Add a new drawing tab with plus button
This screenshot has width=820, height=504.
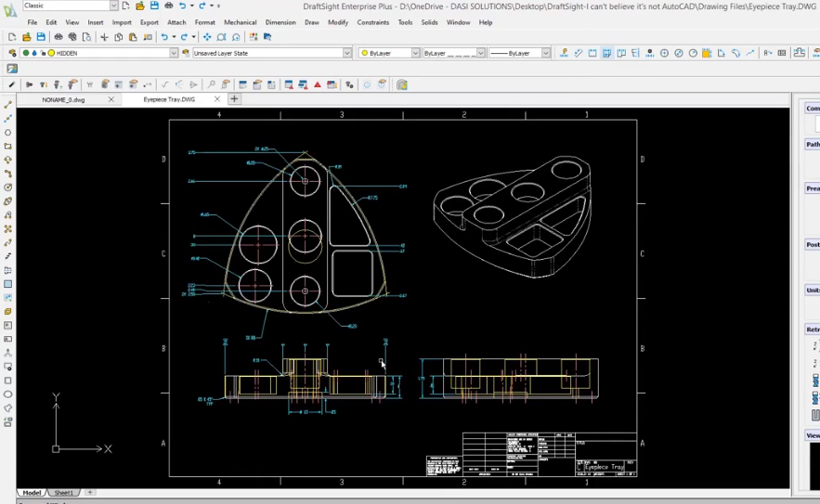tap(234, 98)
